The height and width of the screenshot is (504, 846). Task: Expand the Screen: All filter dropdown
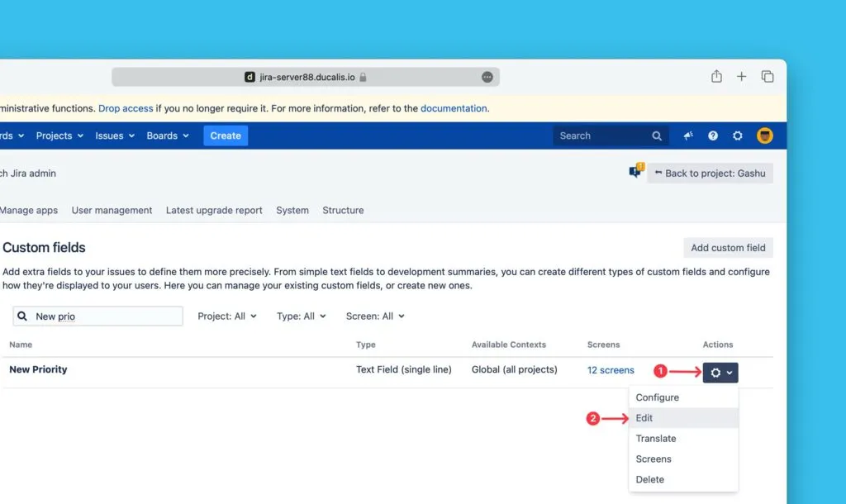pos(375,316)
